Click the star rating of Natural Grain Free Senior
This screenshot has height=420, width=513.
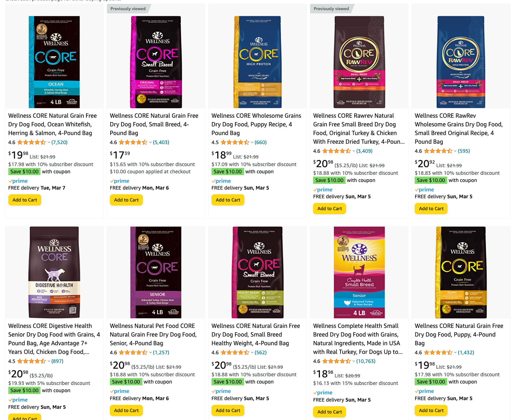point(133,353)
